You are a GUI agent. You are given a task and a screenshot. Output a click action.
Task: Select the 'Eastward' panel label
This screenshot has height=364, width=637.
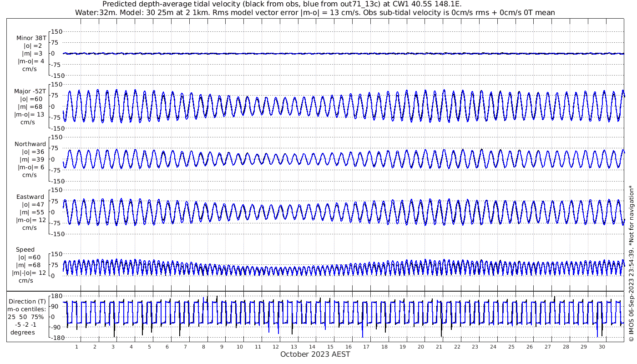coord(30,197)
